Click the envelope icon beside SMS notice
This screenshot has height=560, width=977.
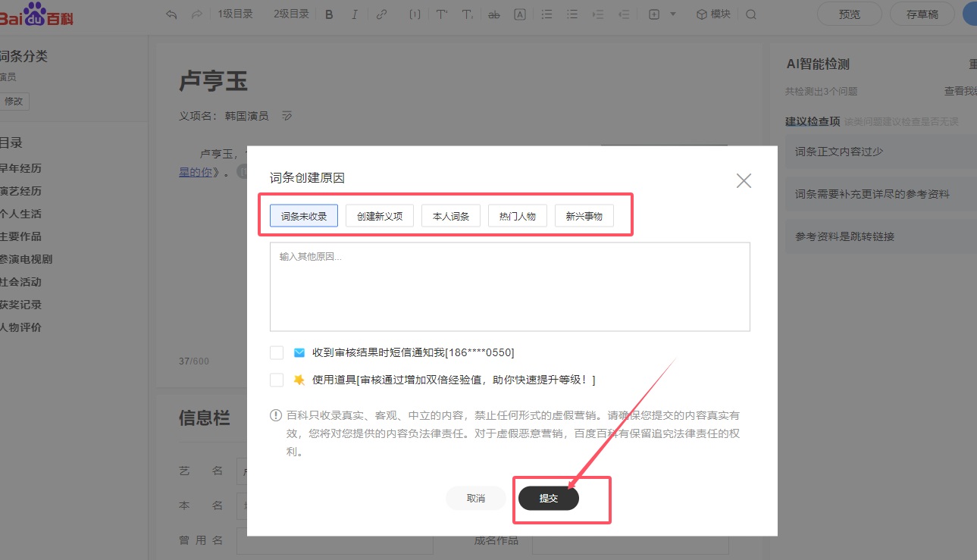click(x=299, y=352)
